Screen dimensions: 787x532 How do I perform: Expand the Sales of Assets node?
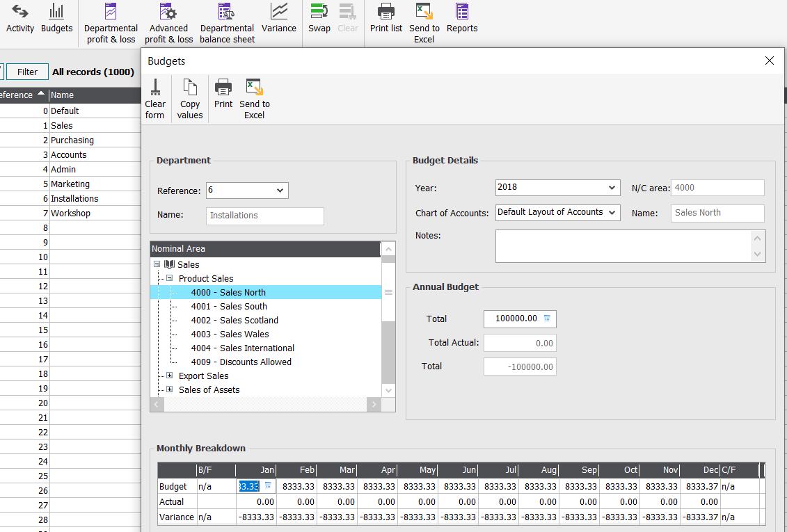tap(170, 389)
